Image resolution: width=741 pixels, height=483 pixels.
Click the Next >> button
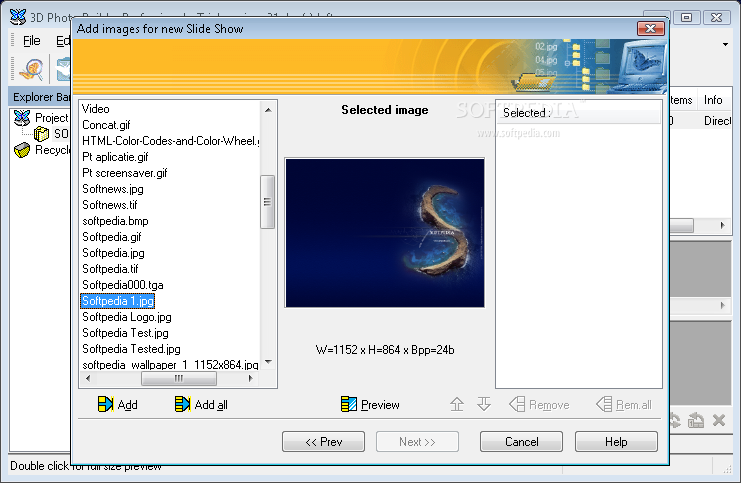[x=417, y=441]
